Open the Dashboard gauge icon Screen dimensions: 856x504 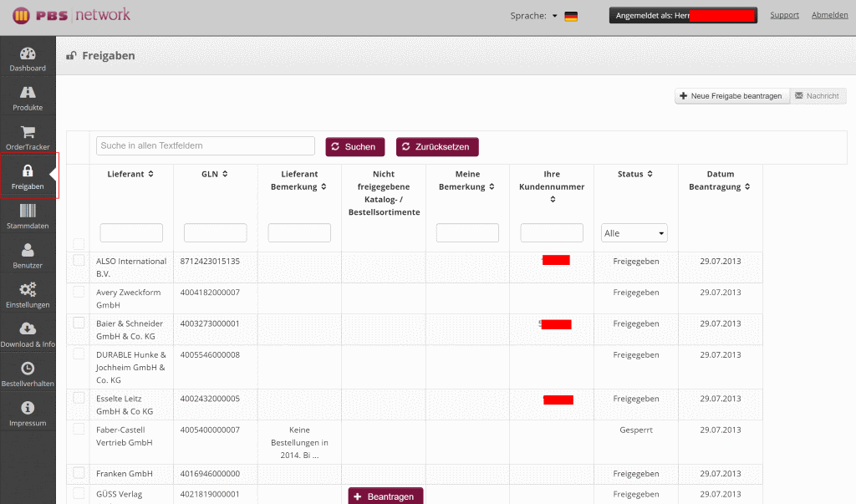(x=28, y=53)
